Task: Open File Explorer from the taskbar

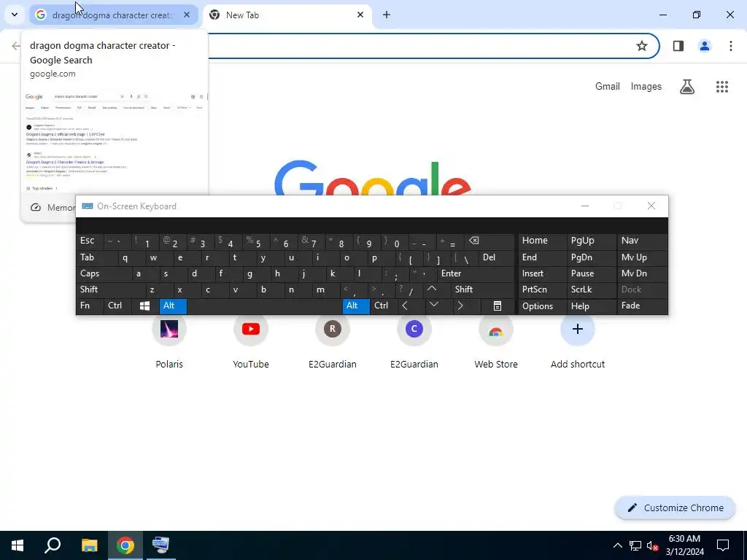Action: (x=89, y=545)
